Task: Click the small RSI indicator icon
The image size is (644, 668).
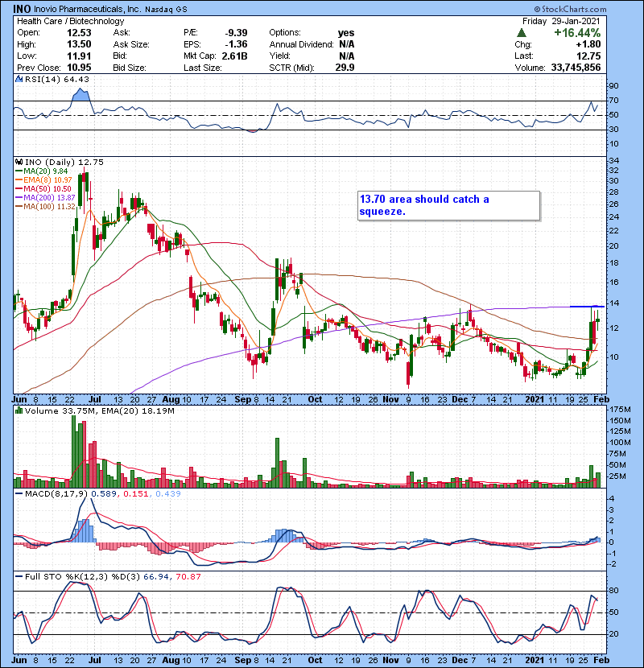Action: tap(19, 79)
